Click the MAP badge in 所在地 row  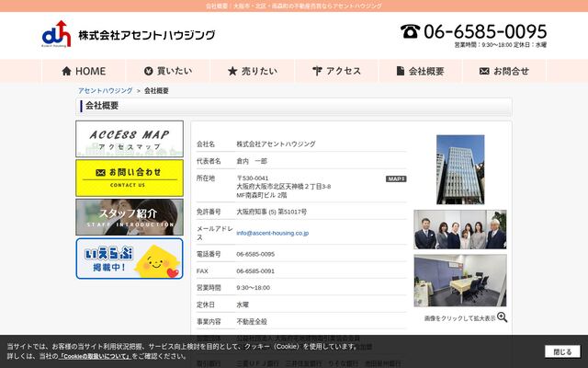396,179
